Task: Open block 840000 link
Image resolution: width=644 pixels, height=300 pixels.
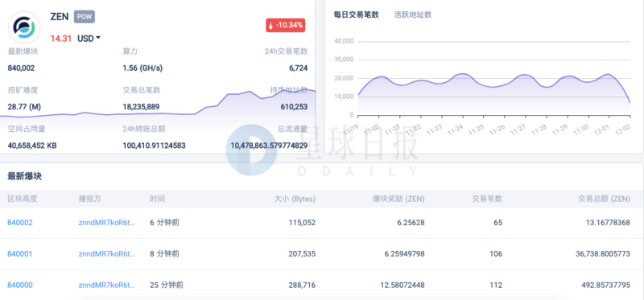Action: point(19,285)
